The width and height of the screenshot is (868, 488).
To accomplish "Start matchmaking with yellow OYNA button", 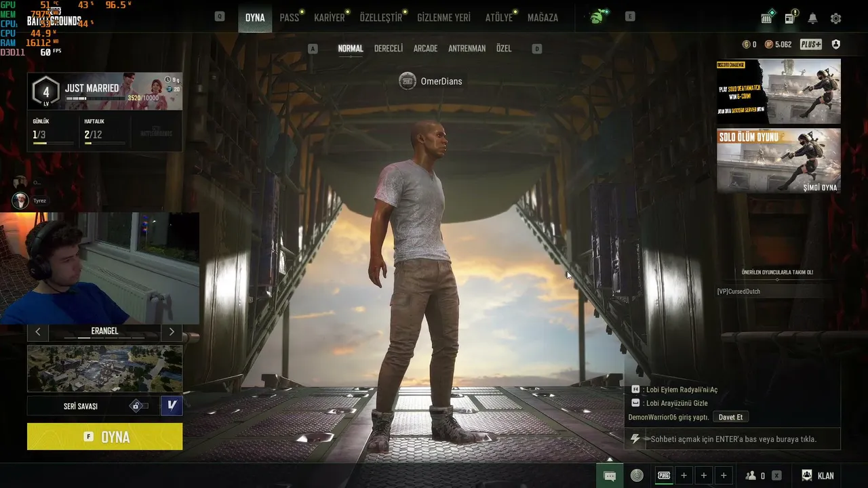I will pyautogui.click(x=104, y=436).
